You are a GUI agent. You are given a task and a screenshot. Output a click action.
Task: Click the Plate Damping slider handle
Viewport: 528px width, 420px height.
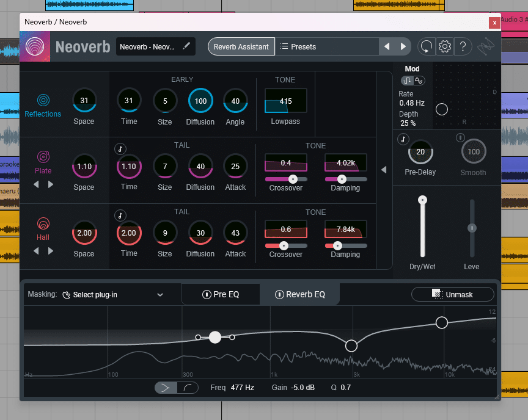tap(342, 179)
